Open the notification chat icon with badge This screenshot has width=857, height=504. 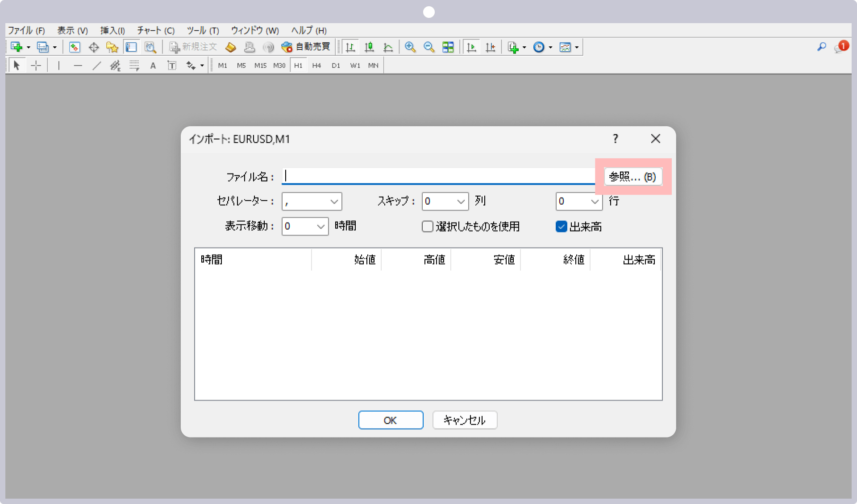[x=840, y=47]
